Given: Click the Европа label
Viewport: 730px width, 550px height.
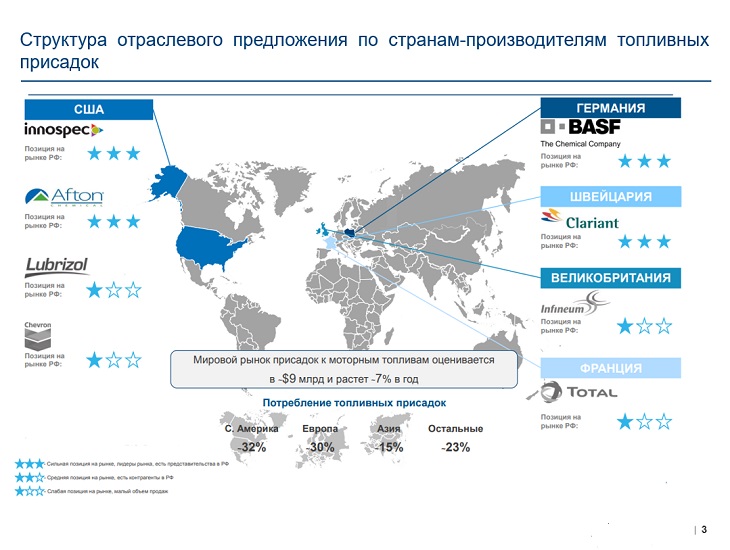Looking at the screenshot, I should pos(320,428).
